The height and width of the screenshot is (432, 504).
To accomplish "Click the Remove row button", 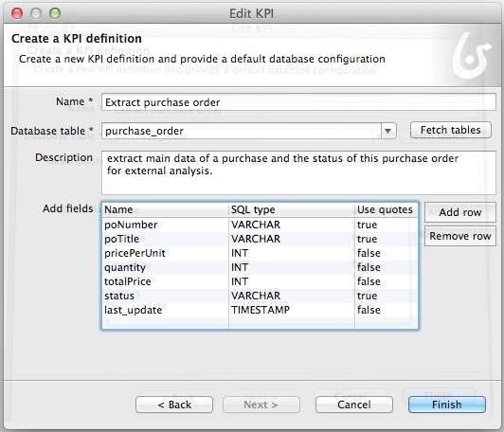I will (x=460, y=236).
